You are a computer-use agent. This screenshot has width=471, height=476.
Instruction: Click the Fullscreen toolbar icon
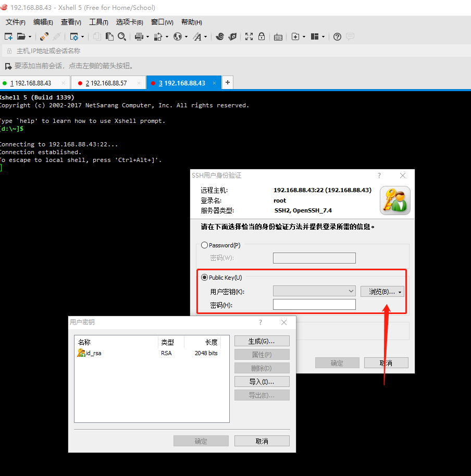[249, 36]
